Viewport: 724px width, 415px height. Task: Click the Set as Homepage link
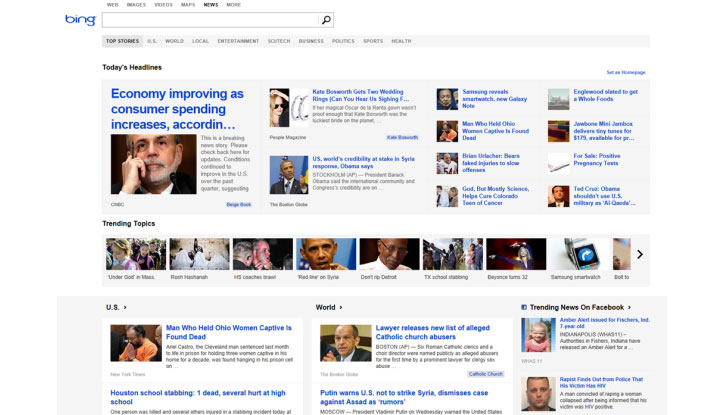coord(626,72)
